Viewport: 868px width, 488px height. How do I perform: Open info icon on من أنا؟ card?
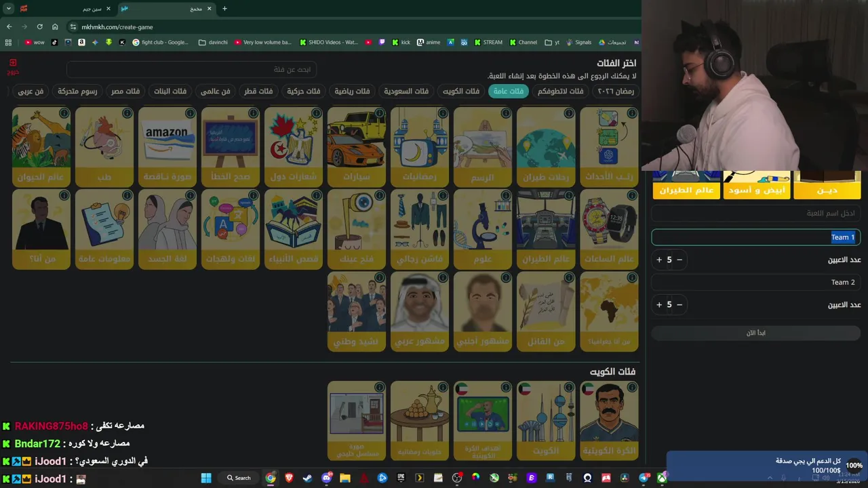(x=64, y=195)
